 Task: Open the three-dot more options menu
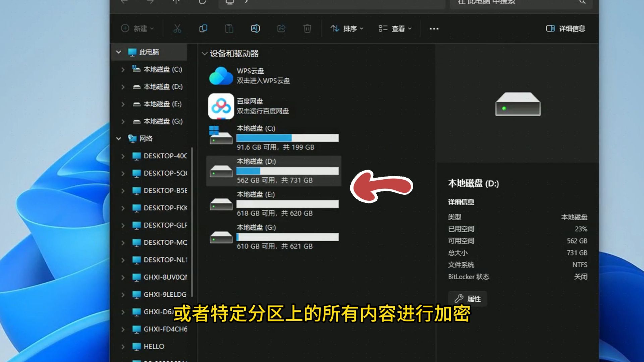coord(434,29)
